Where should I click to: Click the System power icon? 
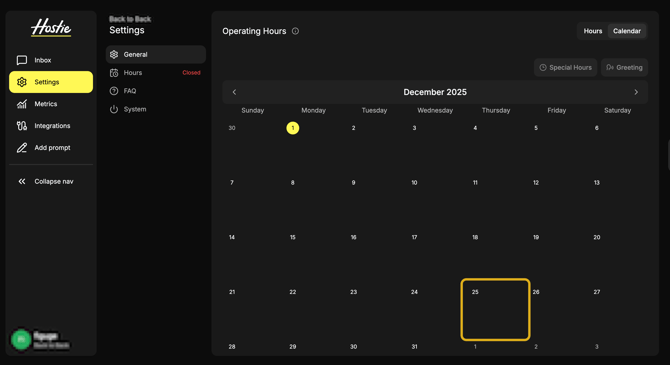tap(114, 109)
